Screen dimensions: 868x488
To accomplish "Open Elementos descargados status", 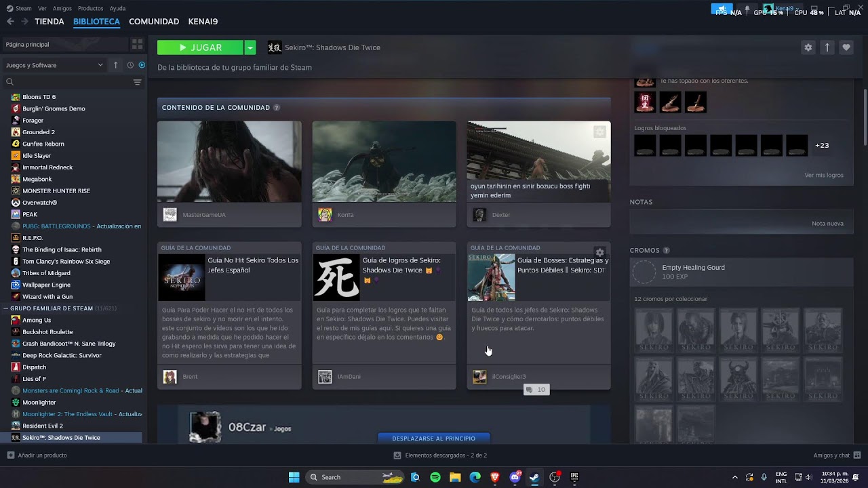I will (441, 455).
